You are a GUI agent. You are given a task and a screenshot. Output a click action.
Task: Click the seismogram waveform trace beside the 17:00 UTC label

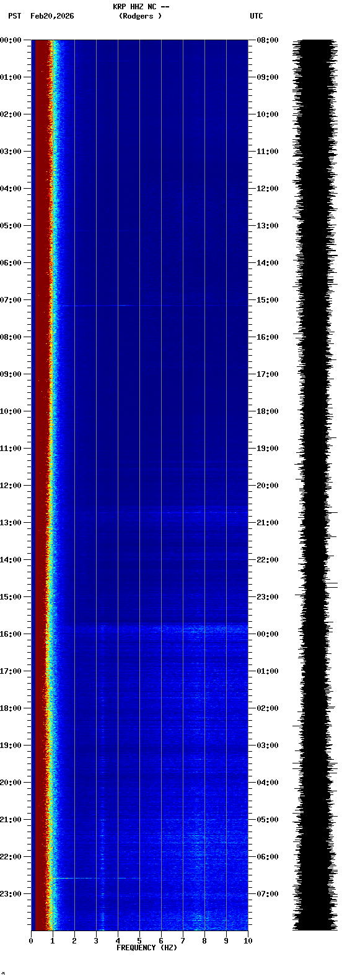click(314, 374)
